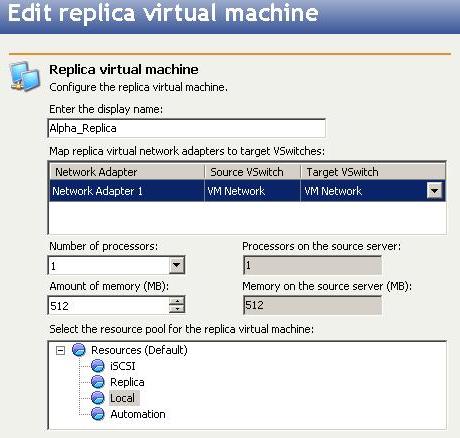Screen dimensions: 460x438
Task: Click the Network Adapter column header
Action: [127, 172]
